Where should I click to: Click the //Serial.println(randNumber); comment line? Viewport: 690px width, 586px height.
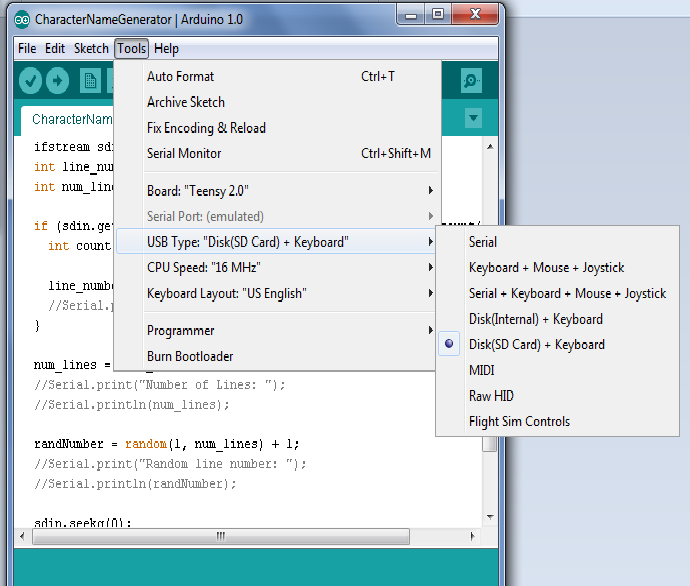tap(135, 484)
